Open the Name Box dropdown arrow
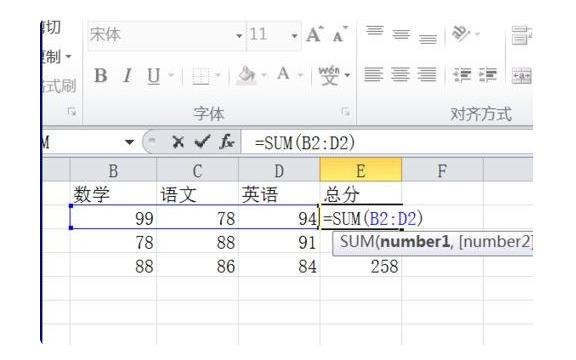The width and height of the screenshot is (576, 360). [x=129, y=142]
